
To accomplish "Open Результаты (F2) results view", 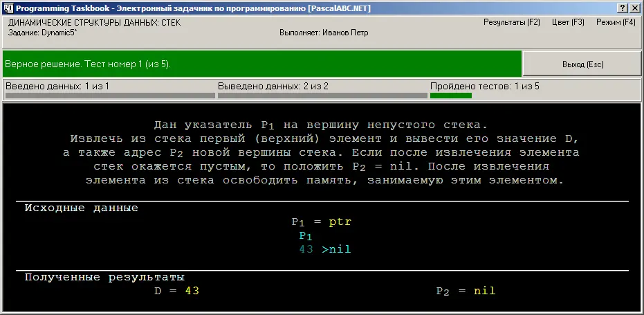I will coord(511,22).
